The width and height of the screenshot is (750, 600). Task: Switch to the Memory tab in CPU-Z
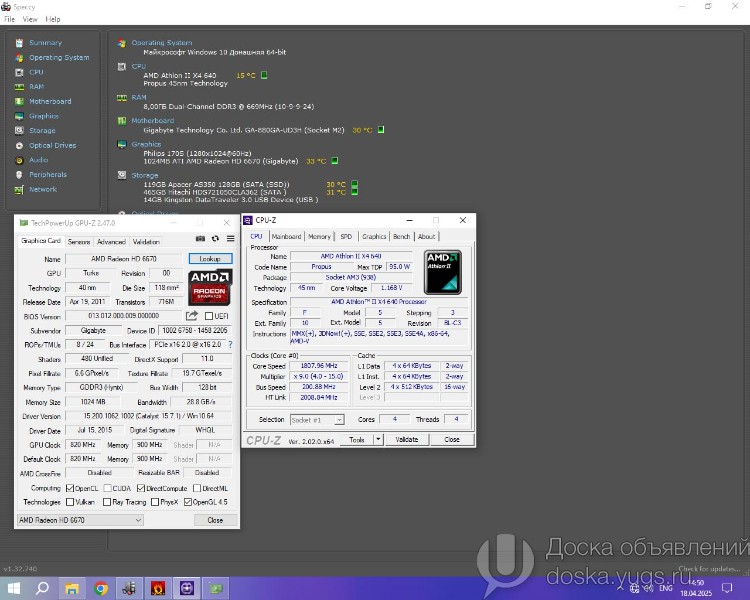tap(320, 236)
